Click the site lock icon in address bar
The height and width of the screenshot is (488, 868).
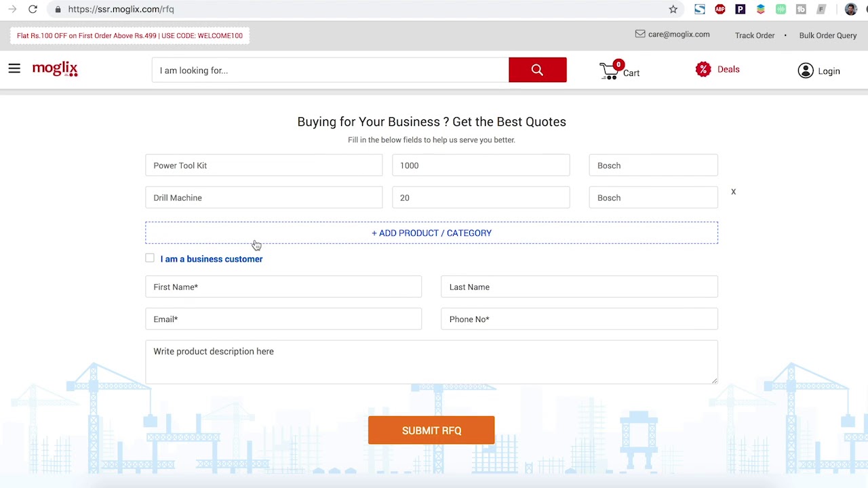coord(58,9)
